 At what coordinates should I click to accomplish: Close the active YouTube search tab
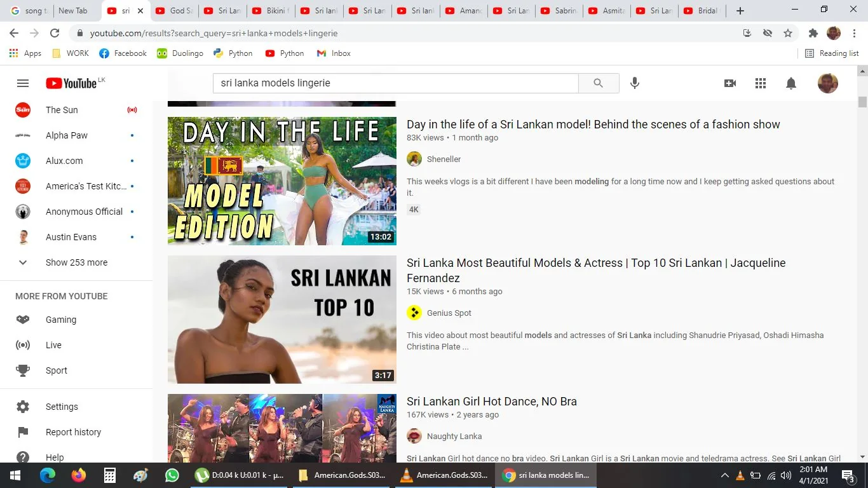(x=140, y=11)
